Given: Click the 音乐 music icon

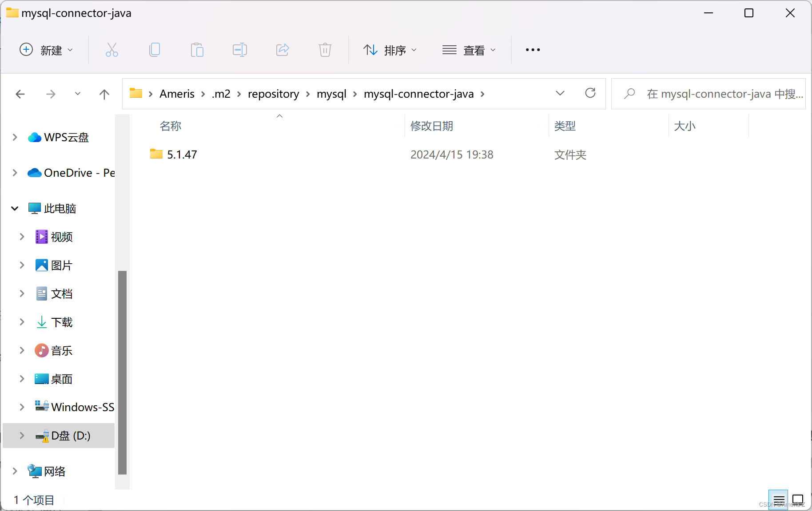Looking at the screenshot, I should pos(42,350).
